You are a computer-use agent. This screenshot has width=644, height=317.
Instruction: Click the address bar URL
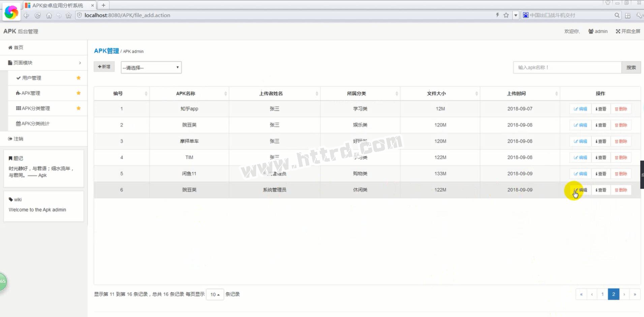[x=127, y=15]
